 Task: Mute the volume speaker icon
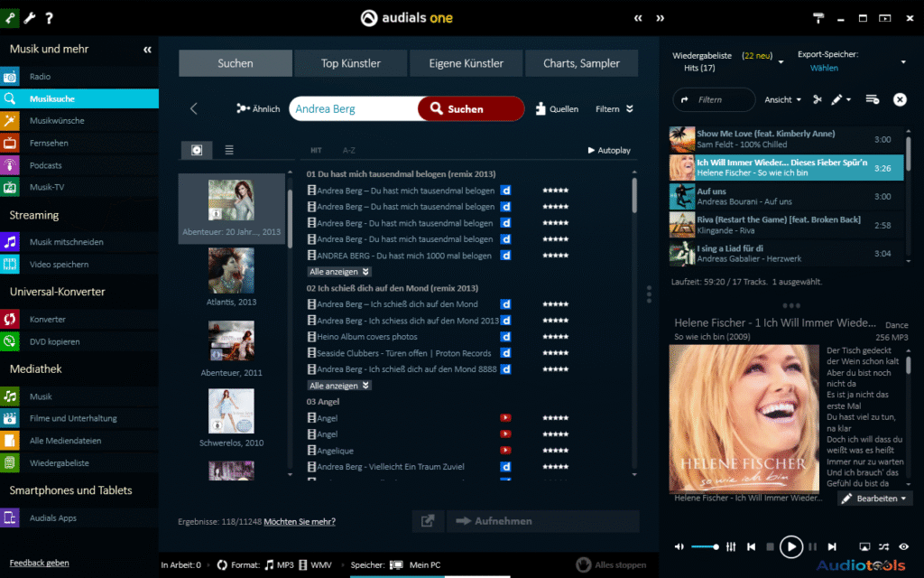tap(679, 546)
